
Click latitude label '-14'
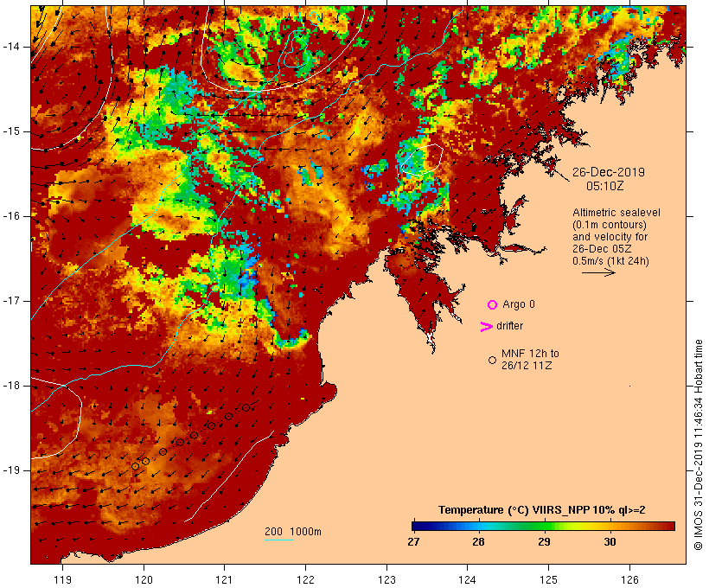tap(11, 47)
